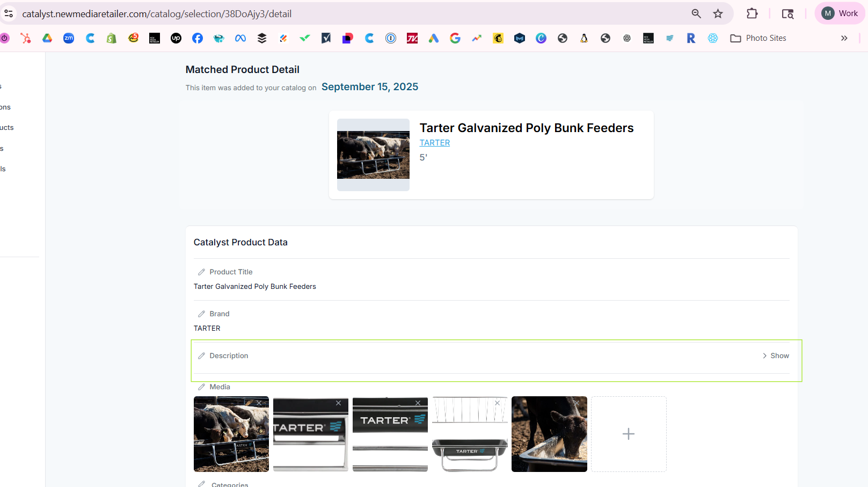
Task: Click the Matched Product Detail heading
Action: [x=243, y=69]
